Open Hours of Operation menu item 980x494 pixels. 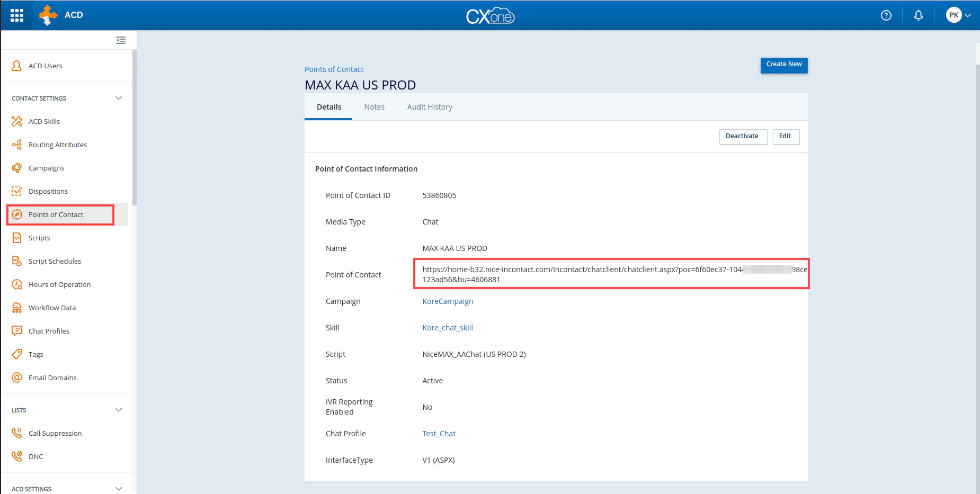click(x=60, y=284)
